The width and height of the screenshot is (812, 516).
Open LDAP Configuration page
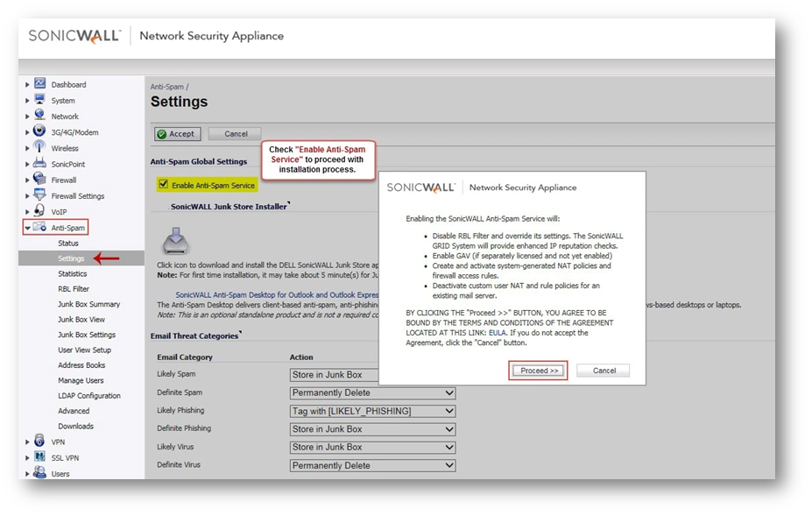tap(89, 395)
